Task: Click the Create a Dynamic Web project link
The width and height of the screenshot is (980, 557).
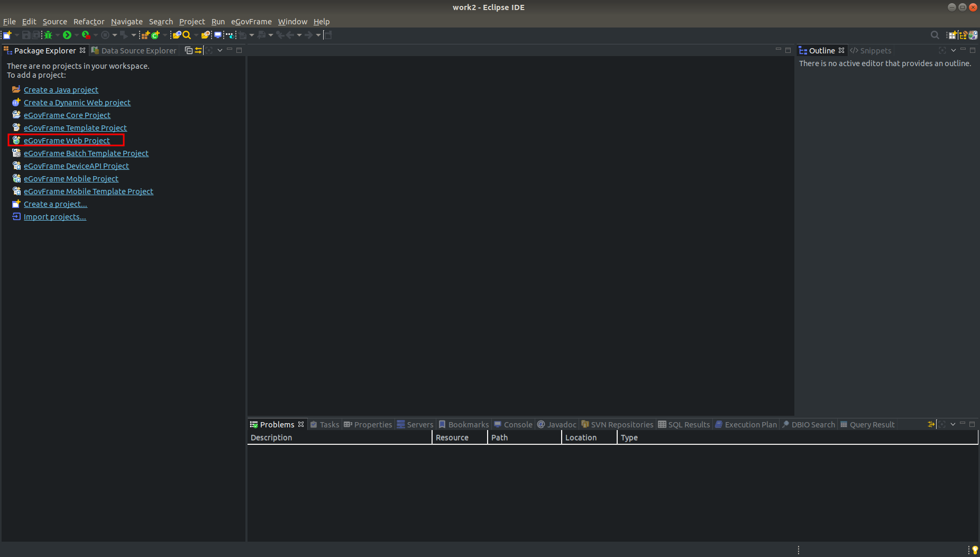Action: pos(77,103)
